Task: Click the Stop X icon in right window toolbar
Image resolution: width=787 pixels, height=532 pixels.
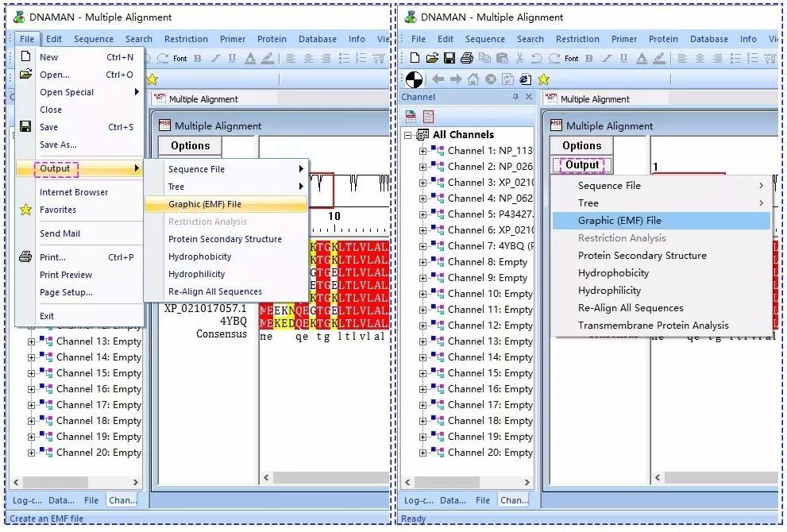Action: [491, 79]
